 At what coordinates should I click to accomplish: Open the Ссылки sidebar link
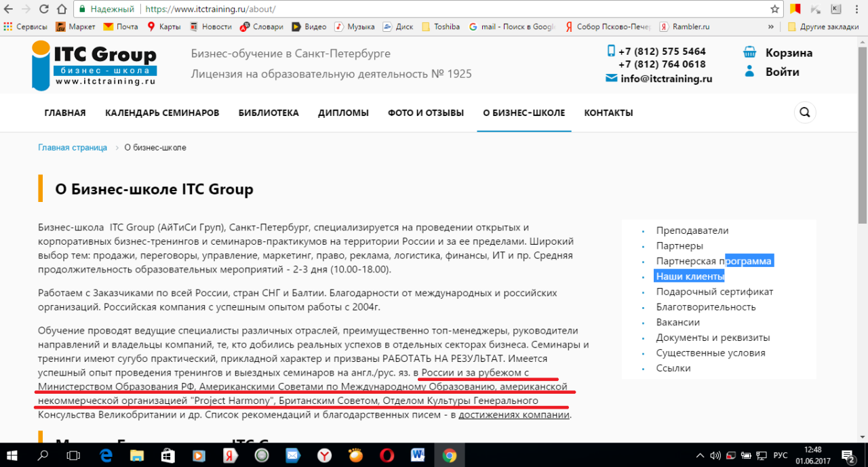(673, 368)
